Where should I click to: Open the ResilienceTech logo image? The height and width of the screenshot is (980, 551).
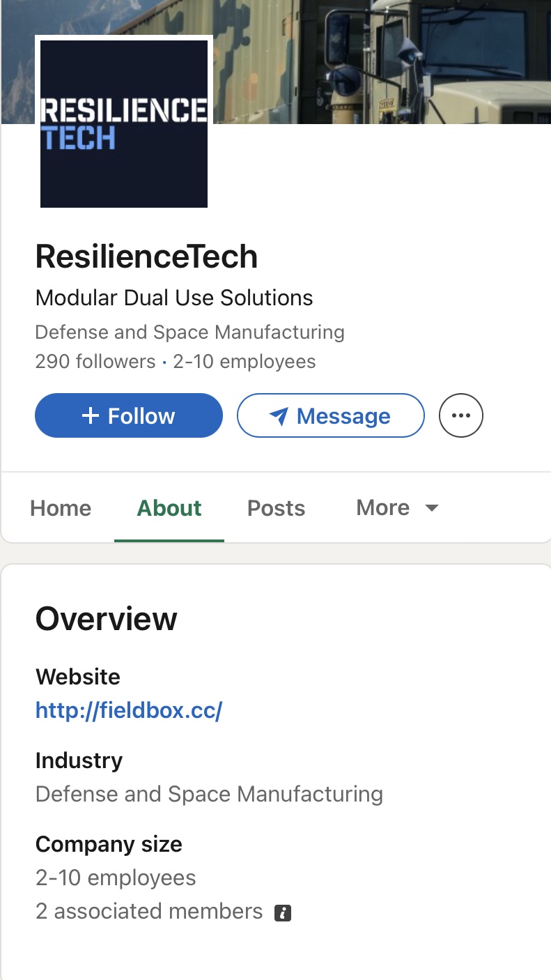click(x=124, y=123)
